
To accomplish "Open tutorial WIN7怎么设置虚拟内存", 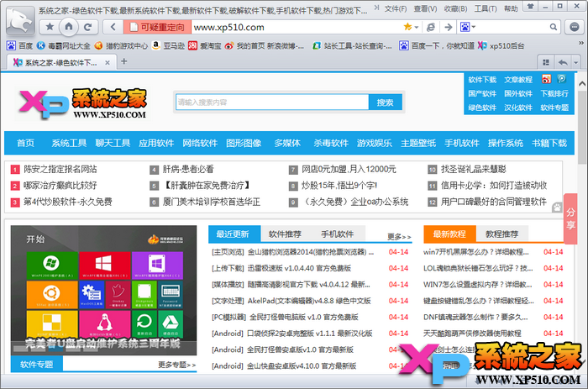I will coord(477,285).
